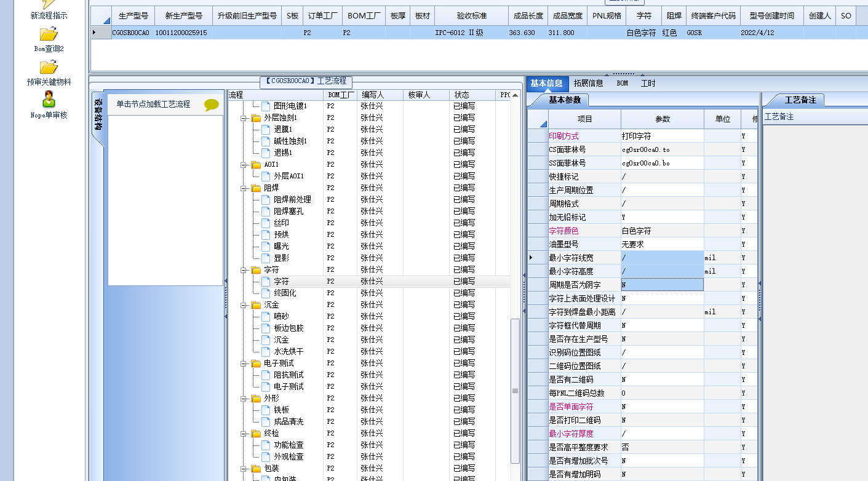The width and height of the screenshot is (868, 481).
Task: Select the 成品清洗 process node
Action: coord(289,421)
